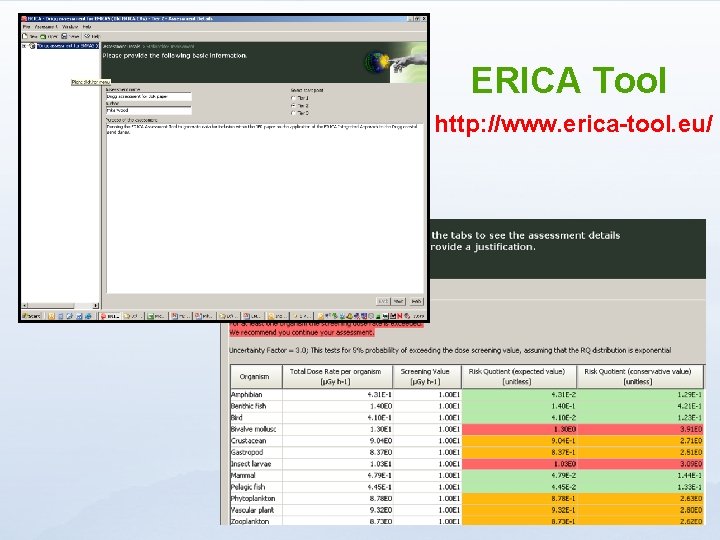Click the Help button beside Next
This screenshot has height=540, width=720.
coord(416,301)
